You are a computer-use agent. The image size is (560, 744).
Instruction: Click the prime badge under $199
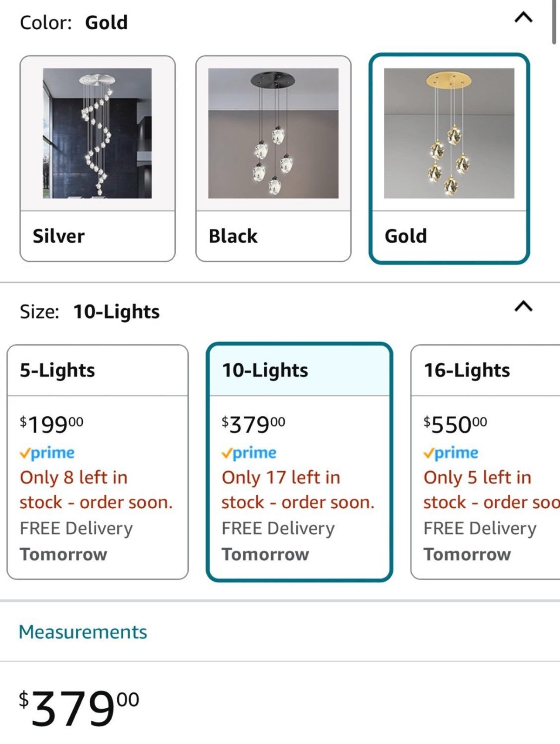[x=47, y=453]
